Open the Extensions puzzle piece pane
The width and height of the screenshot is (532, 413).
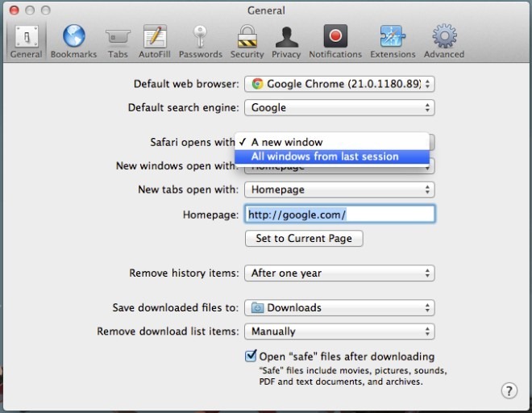tap(393, 41)
